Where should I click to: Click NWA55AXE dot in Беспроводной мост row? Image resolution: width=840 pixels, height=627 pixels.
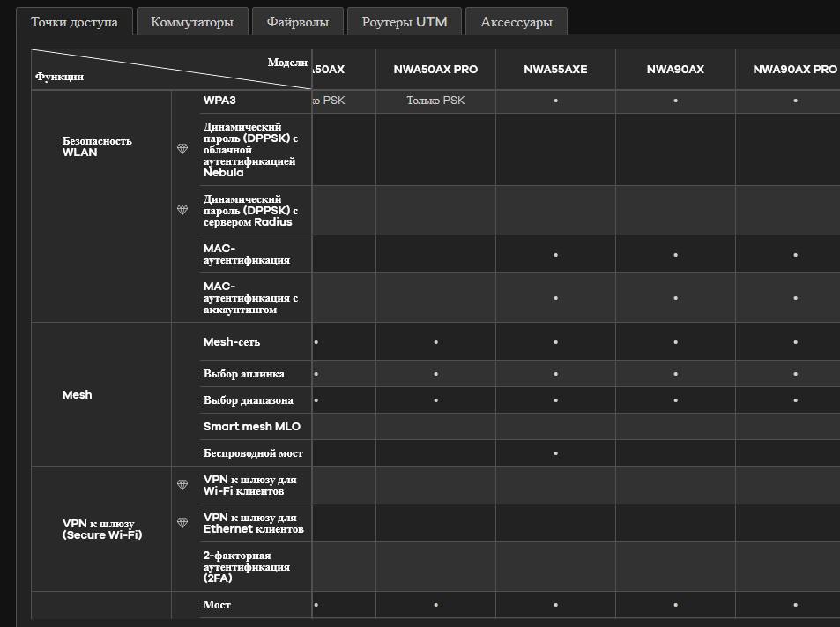[x=555, y=453]
